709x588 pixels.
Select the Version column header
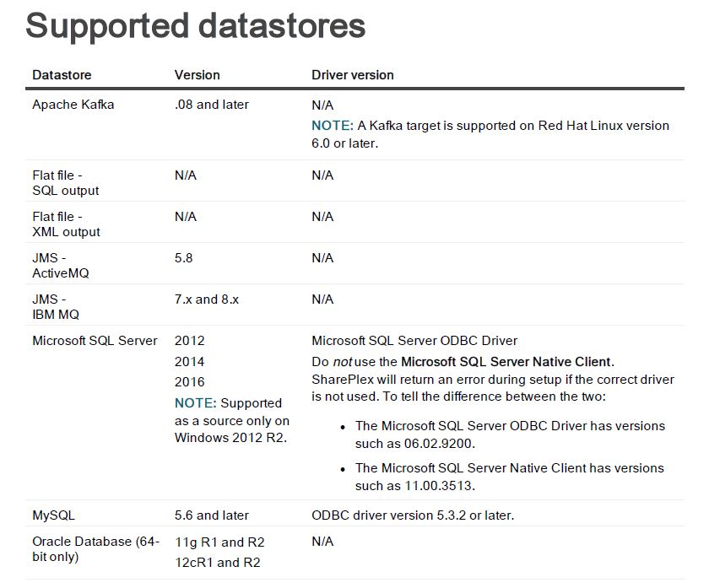point(198,75)
